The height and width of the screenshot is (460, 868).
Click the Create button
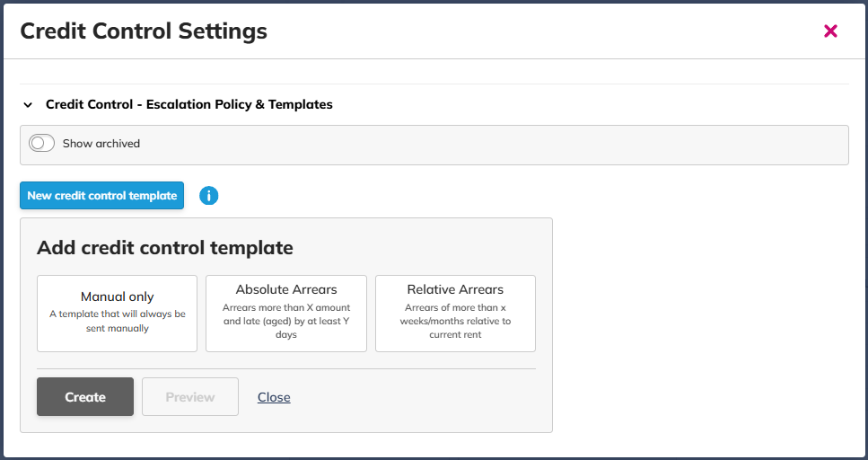(85, 397)
